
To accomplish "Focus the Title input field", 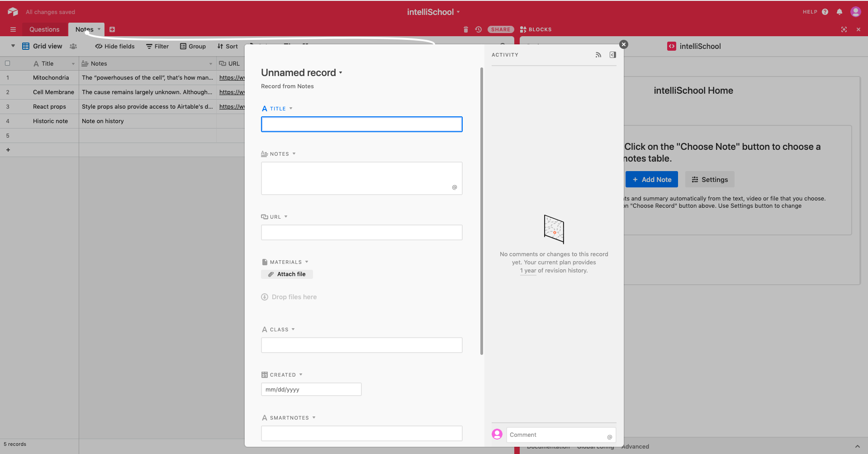I will coord(362,124).
